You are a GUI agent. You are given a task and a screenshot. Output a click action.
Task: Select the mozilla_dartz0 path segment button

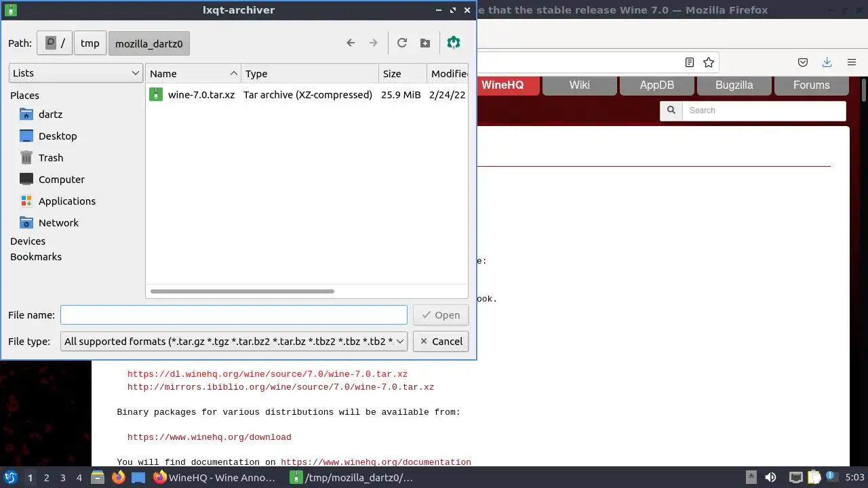click(149, 43)
